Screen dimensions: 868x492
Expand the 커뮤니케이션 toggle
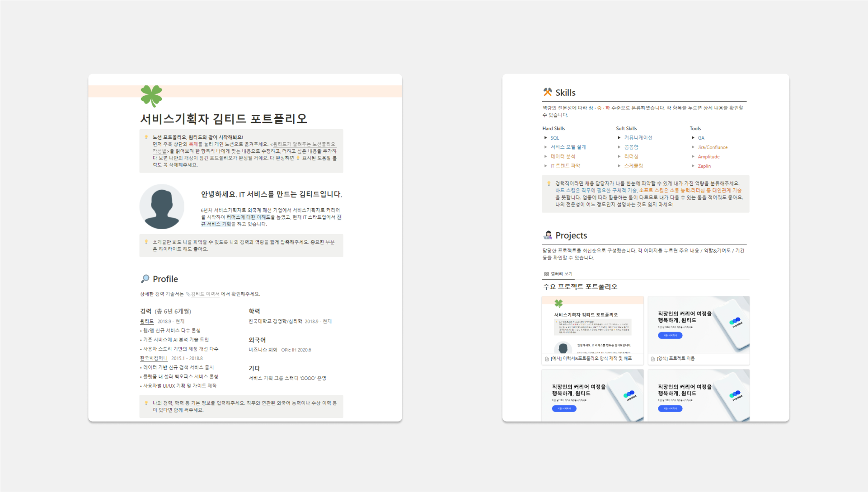(619, 138)
